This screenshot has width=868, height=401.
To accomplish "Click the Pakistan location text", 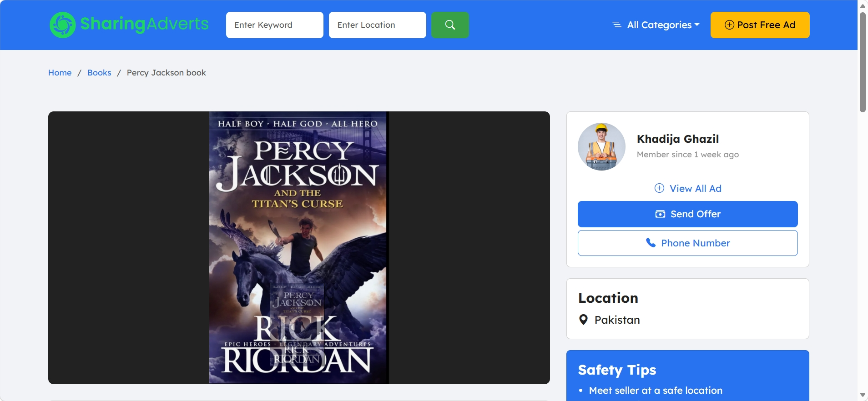I will pos(617,320).
